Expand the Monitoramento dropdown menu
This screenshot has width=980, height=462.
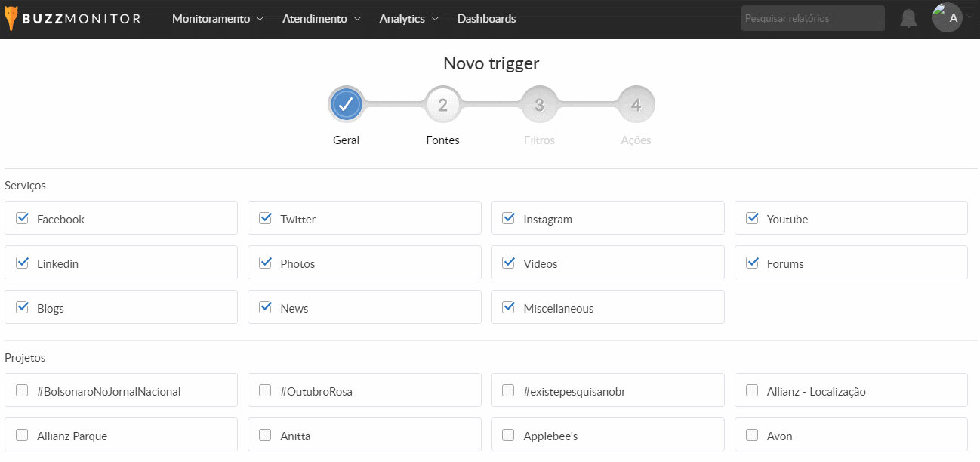coord(217,19)
